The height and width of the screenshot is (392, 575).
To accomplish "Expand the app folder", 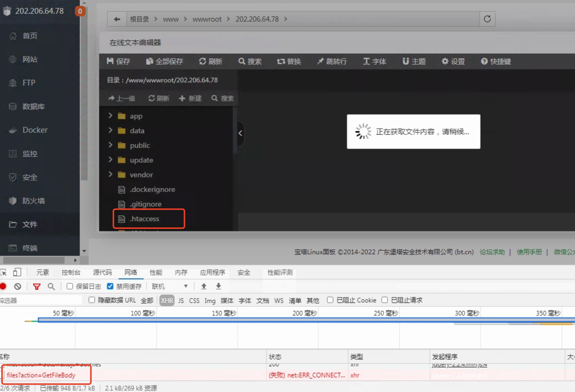I will coord(110,115).
